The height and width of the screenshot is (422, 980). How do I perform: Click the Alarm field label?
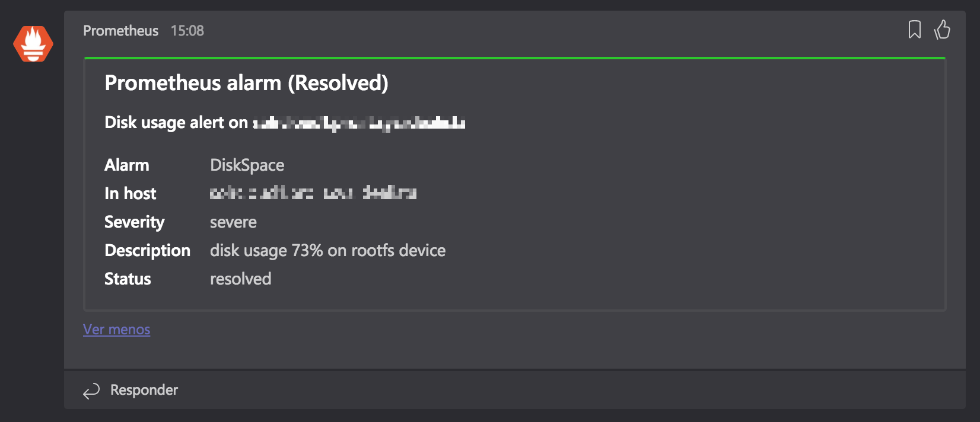[127, 165]
